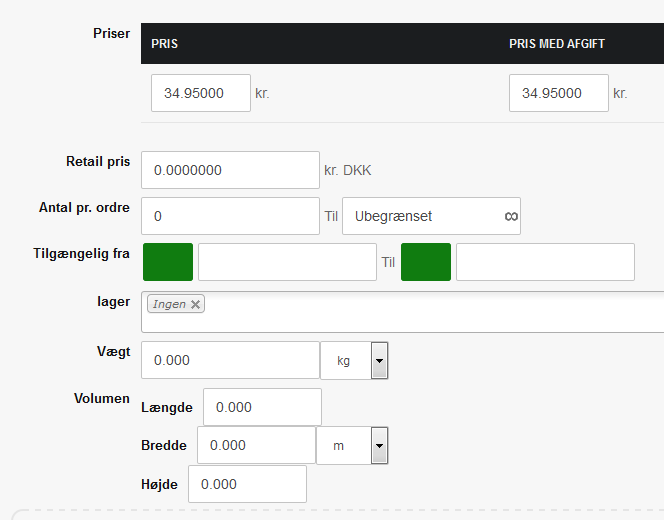Click the Ingen tag label
This screenshot has height=520, width=664.
pyautogui.click(x=169, y=304)
